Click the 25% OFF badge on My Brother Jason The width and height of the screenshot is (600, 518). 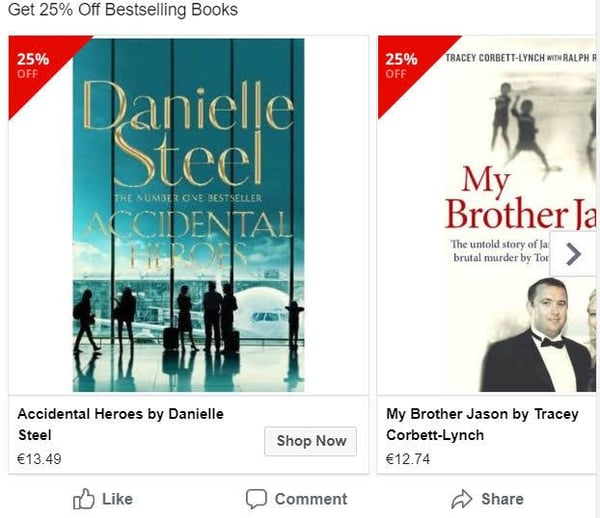coord(404,65)
